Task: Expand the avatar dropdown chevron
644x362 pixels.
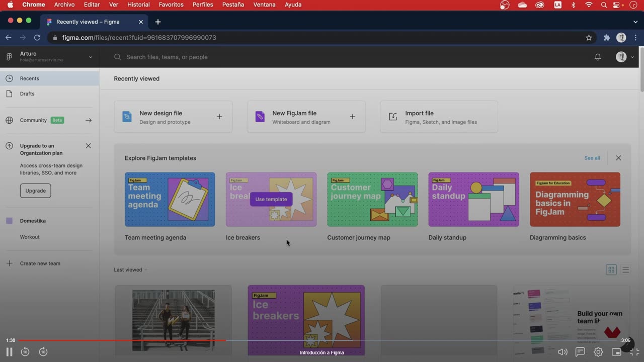Action: pyautogui.click(x=632, y=57)
